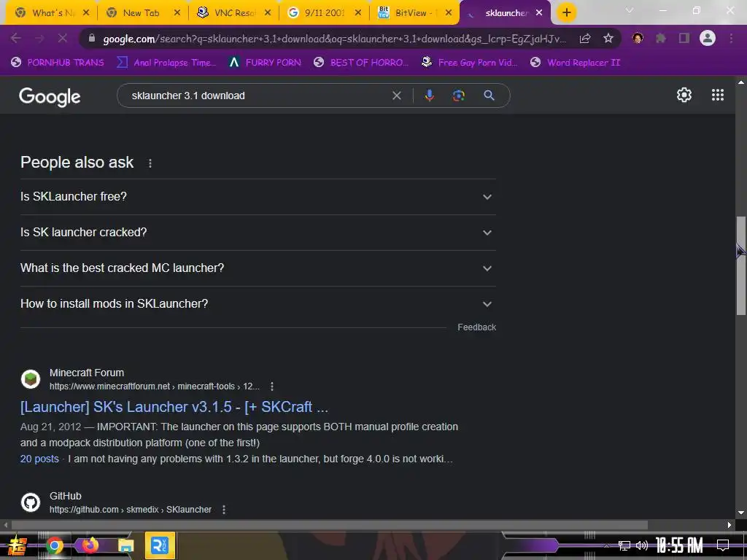747x560 pixels.
Task: Open Chrome's three-dot menu
Action: 731,39
